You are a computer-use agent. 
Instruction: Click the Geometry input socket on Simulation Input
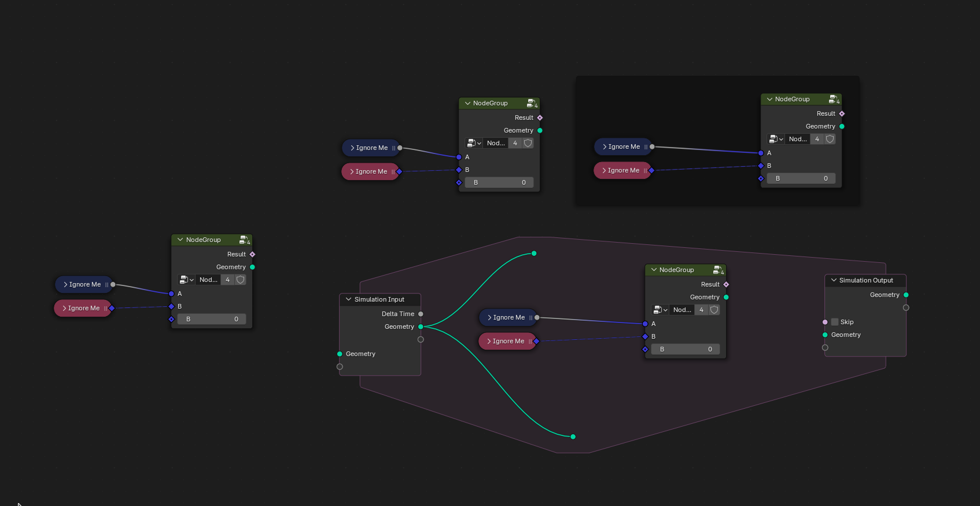click(340, 354)
